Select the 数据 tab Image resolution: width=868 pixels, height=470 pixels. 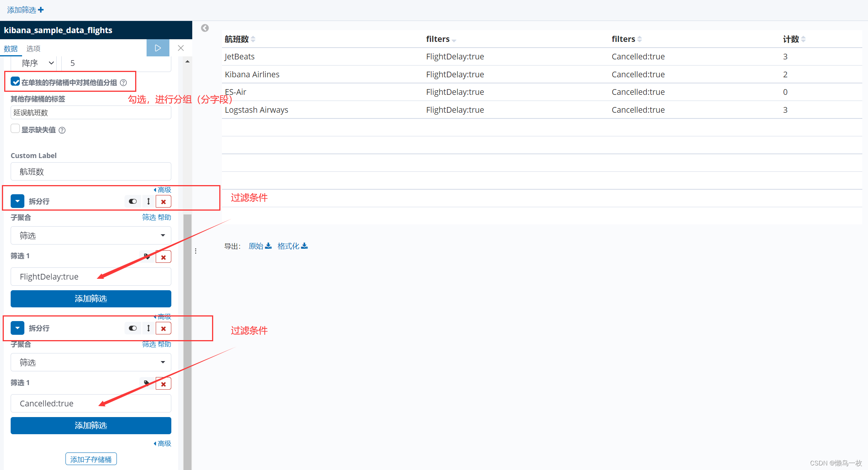(11, 49)
